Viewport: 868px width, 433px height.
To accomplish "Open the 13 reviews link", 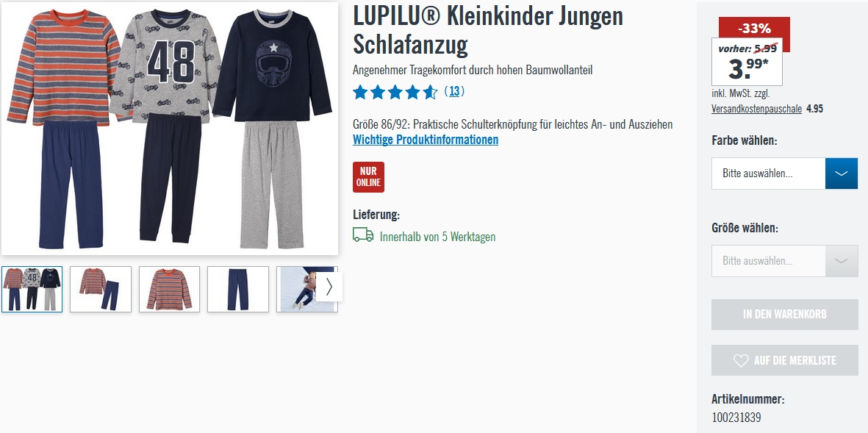I will [x=454, y=91].
